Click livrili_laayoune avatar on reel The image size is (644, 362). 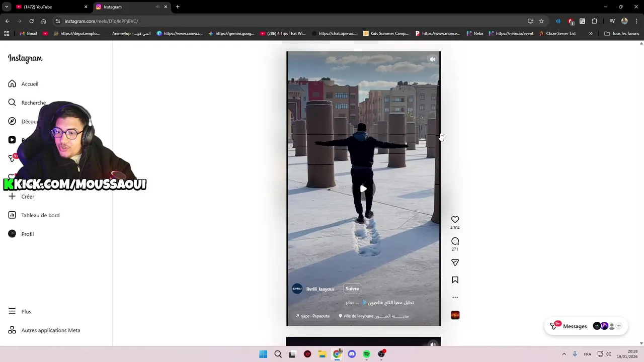[297, 289]
